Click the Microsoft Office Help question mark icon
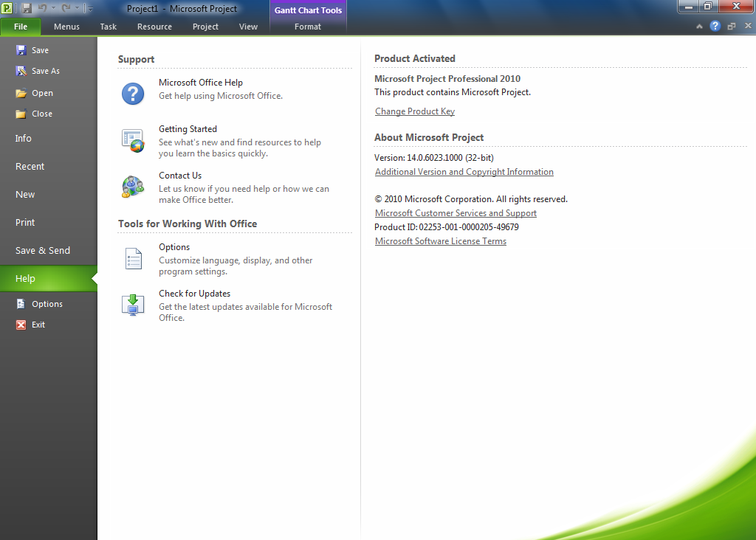 [x=133, y=94]
